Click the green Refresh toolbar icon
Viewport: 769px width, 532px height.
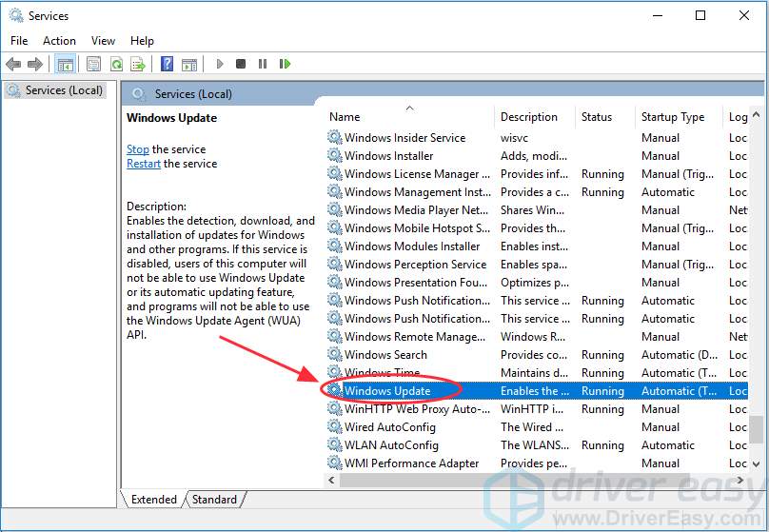point(116,64)
